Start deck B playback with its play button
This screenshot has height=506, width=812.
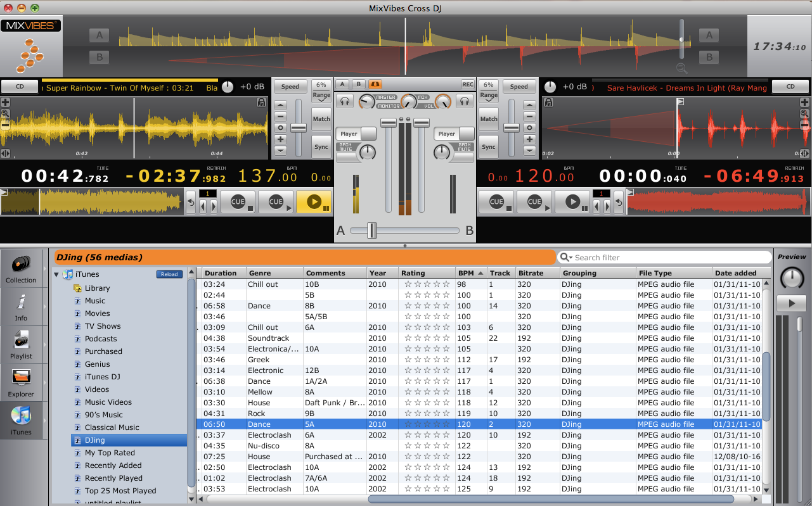572,202
